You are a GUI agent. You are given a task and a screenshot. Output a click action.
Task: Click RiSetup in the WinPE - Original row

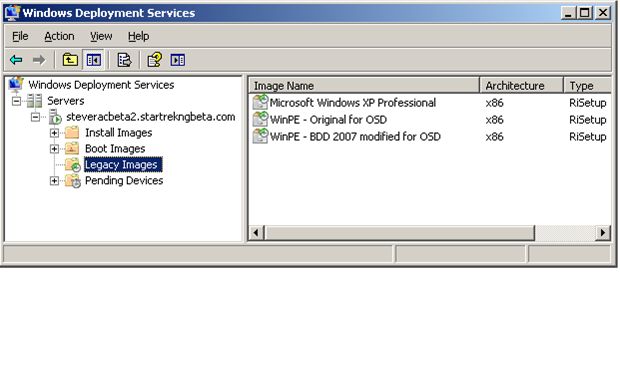(588, 119)
